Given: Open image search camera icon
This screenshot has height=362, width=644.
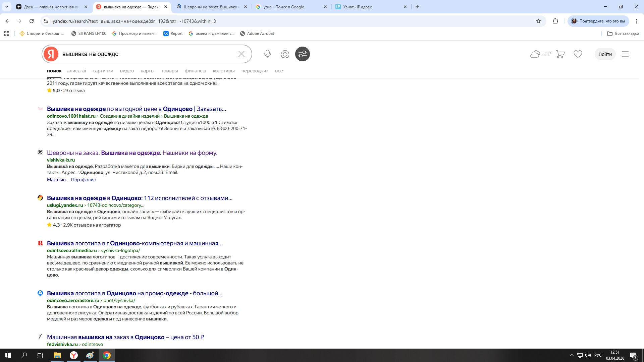Looking at the screenshot, I should [285, 54].
